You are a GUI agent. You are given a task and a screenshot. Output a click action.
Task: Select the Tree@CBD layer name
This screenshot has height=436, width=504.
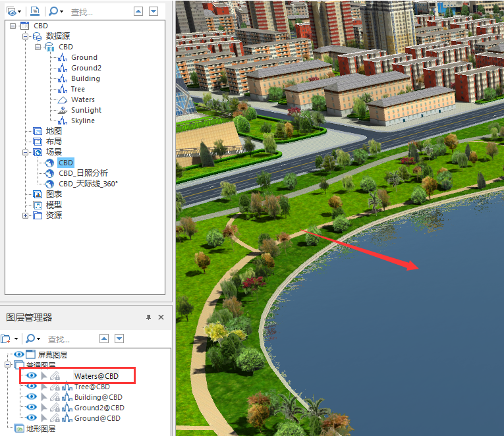[x=92, y=387]
